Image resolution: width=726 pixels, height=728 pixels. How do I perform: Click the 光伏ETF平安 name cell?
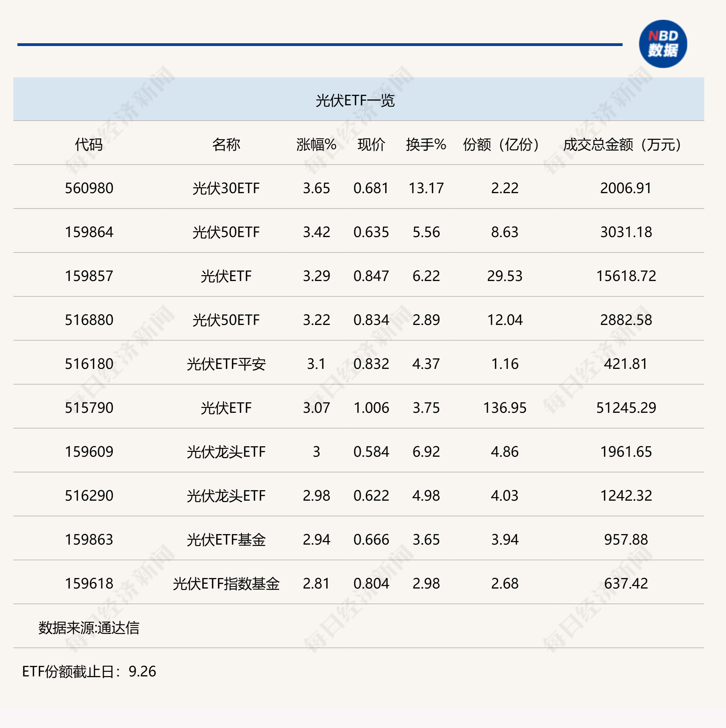226,364
